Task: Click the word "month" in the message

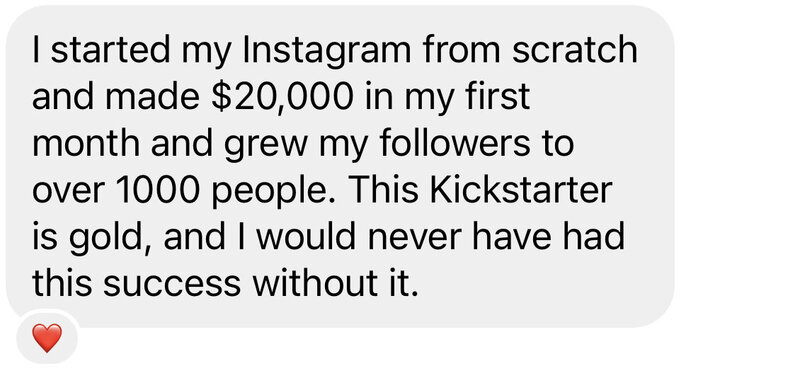Action: pyautogui.click(x=86, y=143)
